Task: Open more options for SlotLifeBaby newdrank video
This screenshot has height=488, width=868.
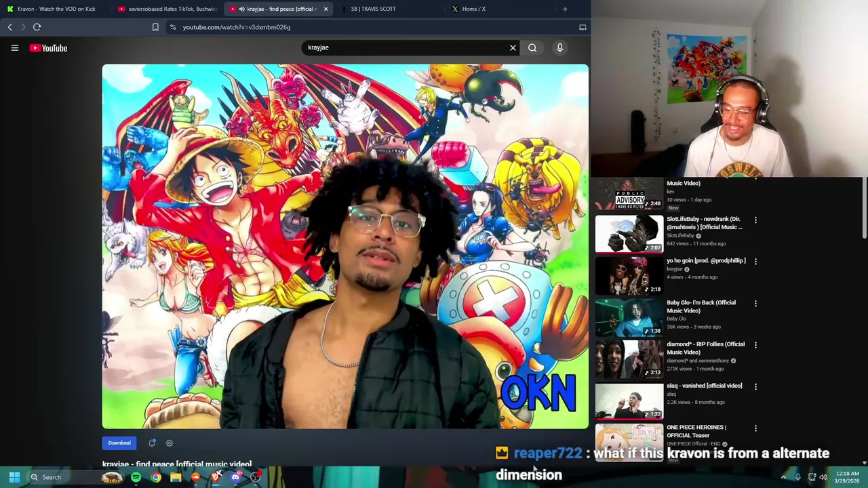Action: point(755,220)
